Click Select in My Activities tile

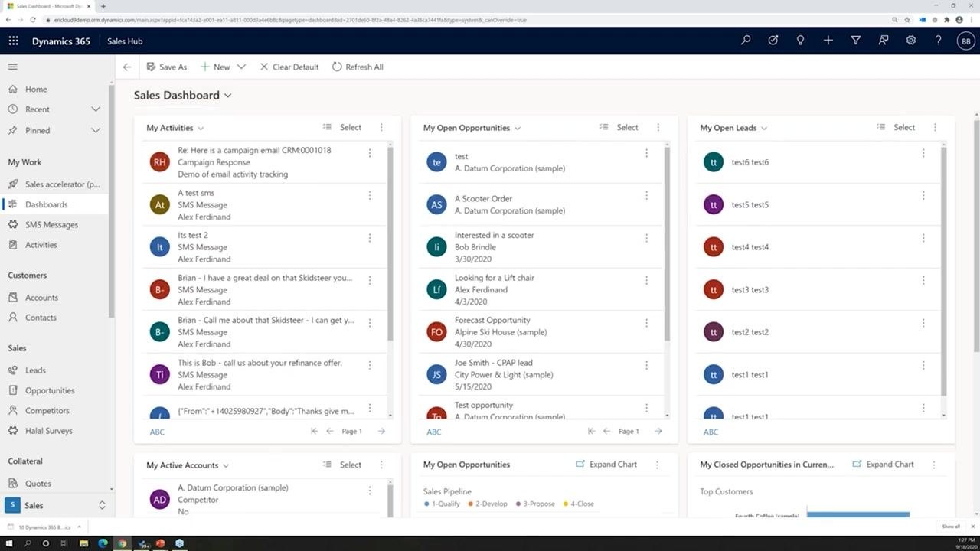[x=342, y=128]
